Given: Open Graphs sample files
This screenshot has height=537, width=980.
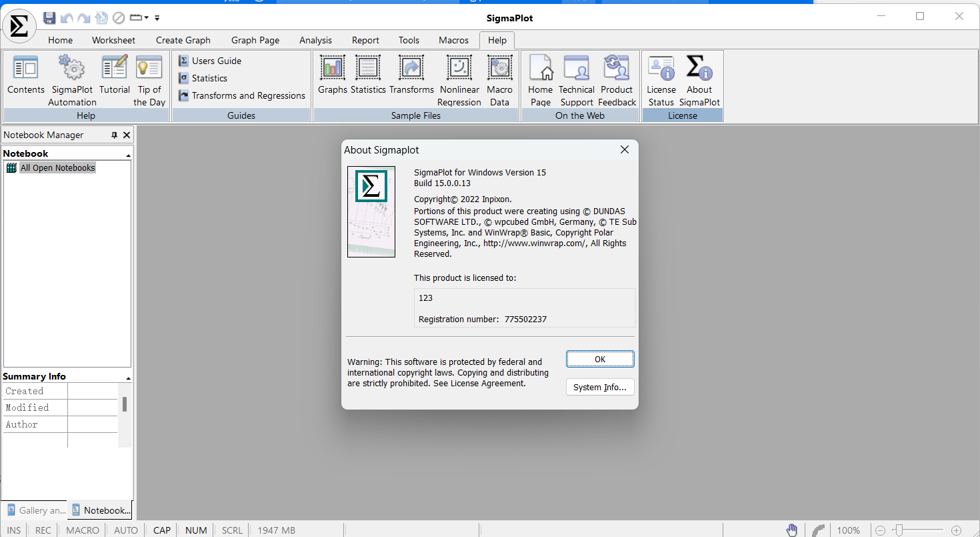Looking at the screenshot, I should tap(333, 75).
